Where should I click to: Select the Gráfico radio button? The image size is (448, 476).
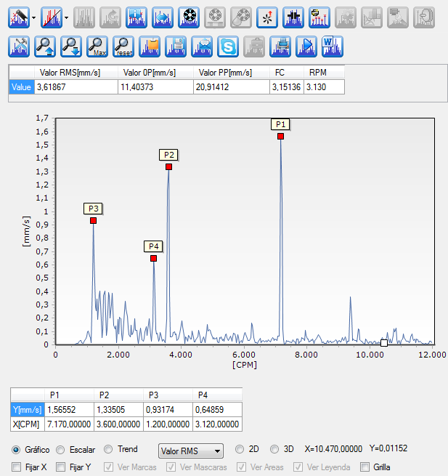click(16, 450)
